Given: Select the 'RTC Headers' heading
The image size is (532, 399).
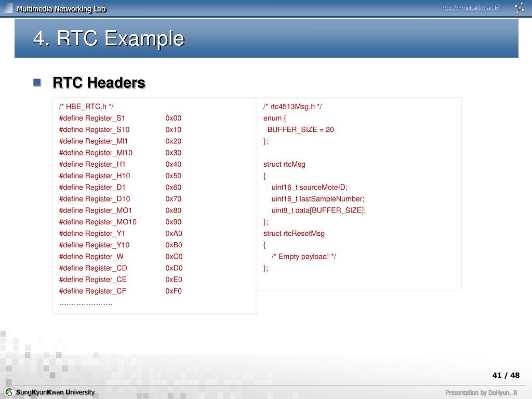Looking at the screenshot, I should coord(99,83).
